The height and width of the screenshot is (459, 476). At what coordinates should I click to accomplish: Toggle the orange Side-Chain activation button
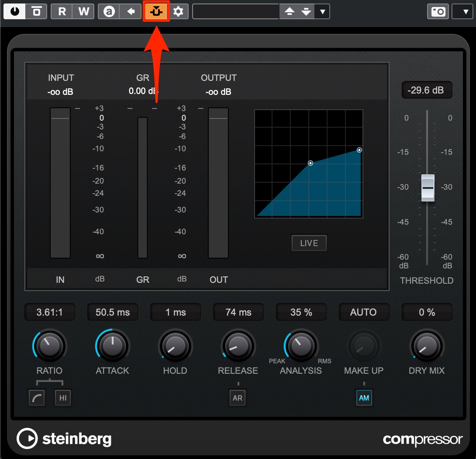pyautogui.click(x=156, y=11)
